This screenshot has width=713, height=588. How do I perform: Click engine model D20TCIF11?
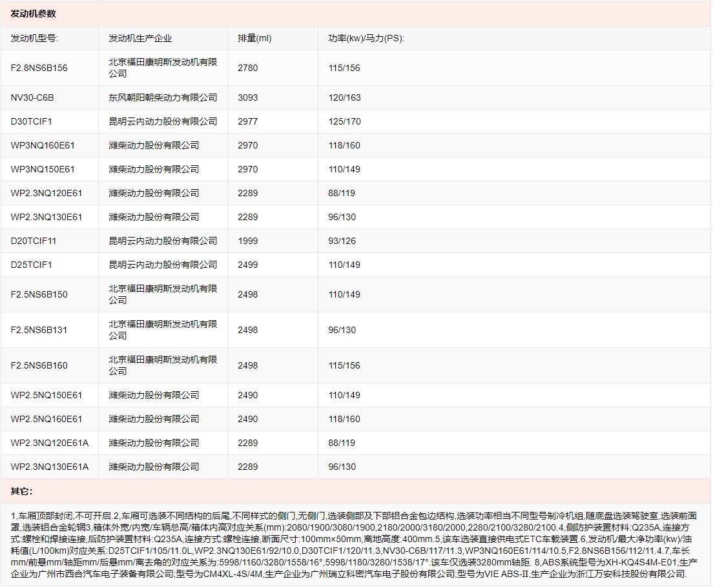pos(33,241)
